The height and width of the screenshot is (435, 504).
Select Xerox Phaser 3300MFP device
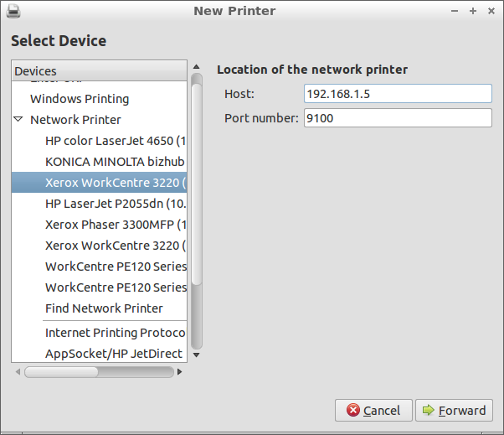tap(115, 224)
